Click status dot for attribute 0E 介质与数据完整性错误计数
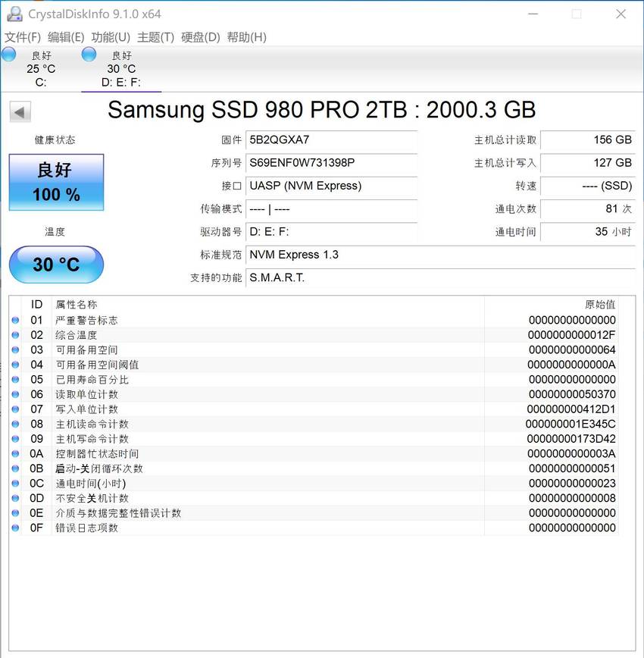Screen dimensions: 644x658 (15, 512)
